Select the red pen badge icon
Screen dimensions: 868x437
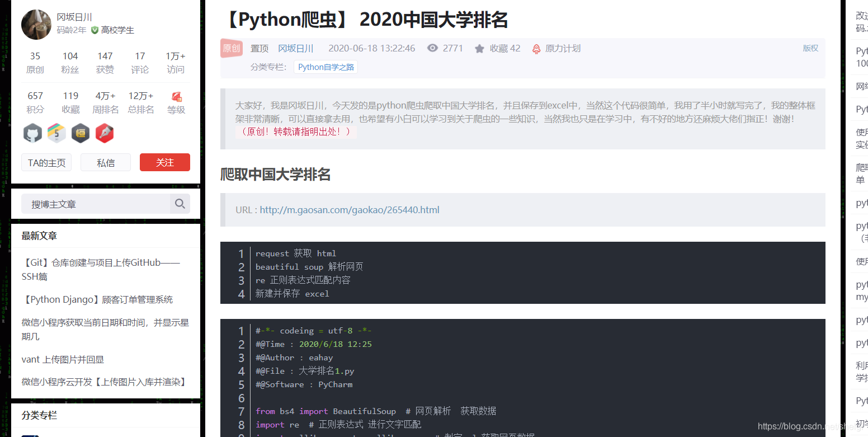[x=105, y=133]
